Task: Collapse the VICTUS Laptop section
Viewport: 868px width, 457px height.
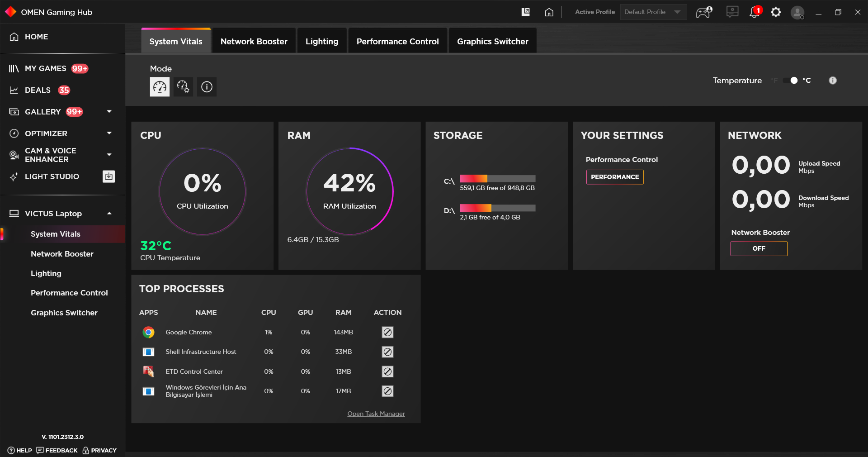Action: click(x=109, y=214)
